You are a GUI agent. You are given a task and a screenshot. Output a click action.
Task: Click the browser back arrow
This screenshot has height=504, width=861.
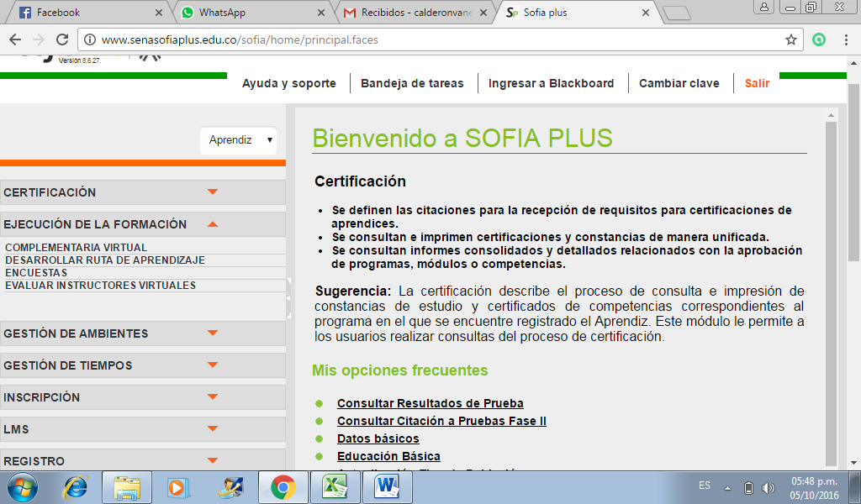15,38
